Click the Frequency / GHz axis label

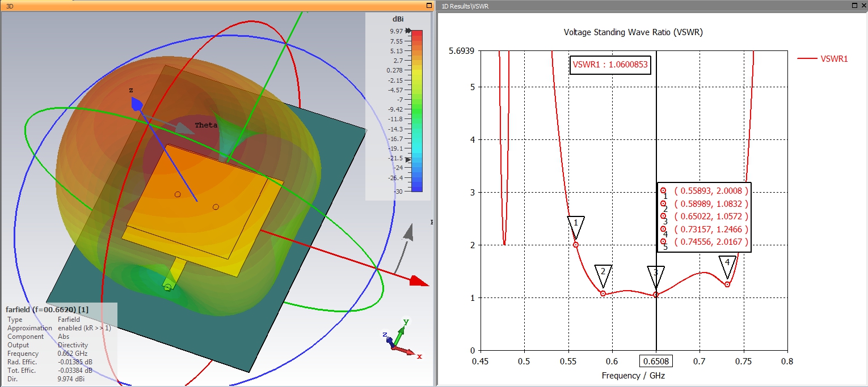pyautogui.click(x=633, y=376)
